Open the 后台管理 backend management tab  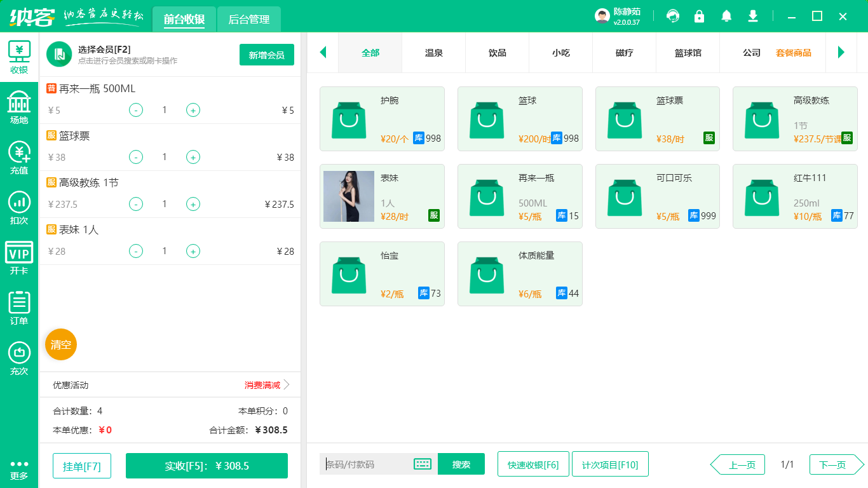point(248,18)
